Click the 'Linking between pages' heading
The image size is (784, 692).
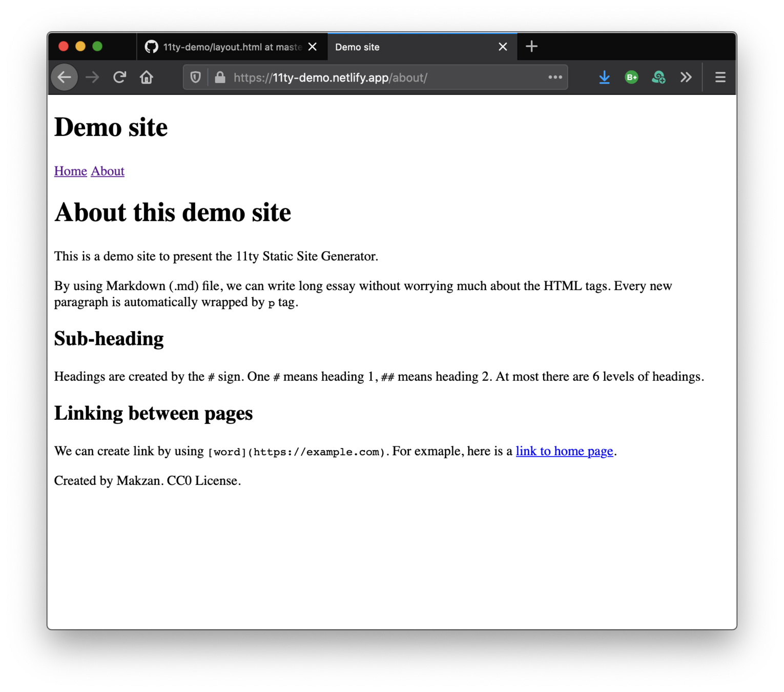(153, 413)
